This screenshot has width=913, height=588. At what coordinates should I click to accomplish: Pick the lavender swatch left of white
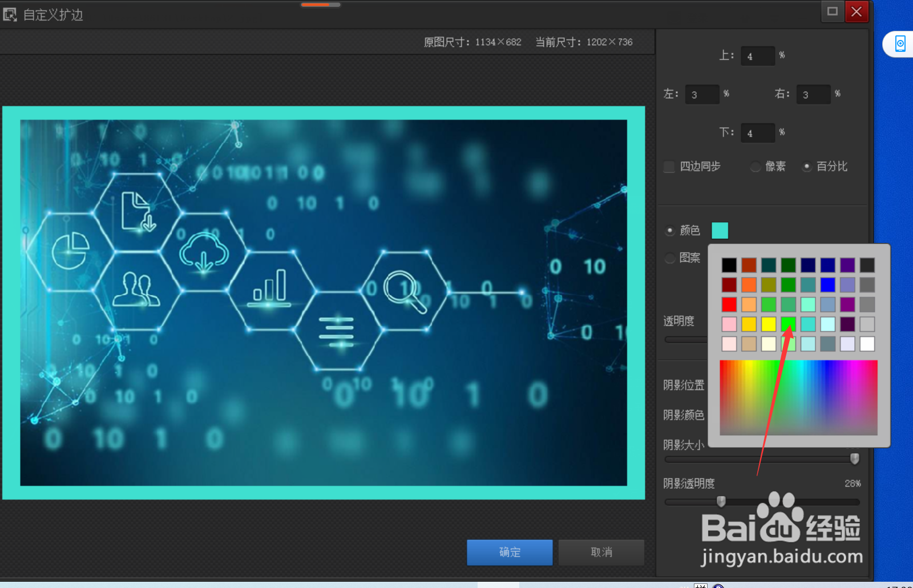(x=847, y=344)
